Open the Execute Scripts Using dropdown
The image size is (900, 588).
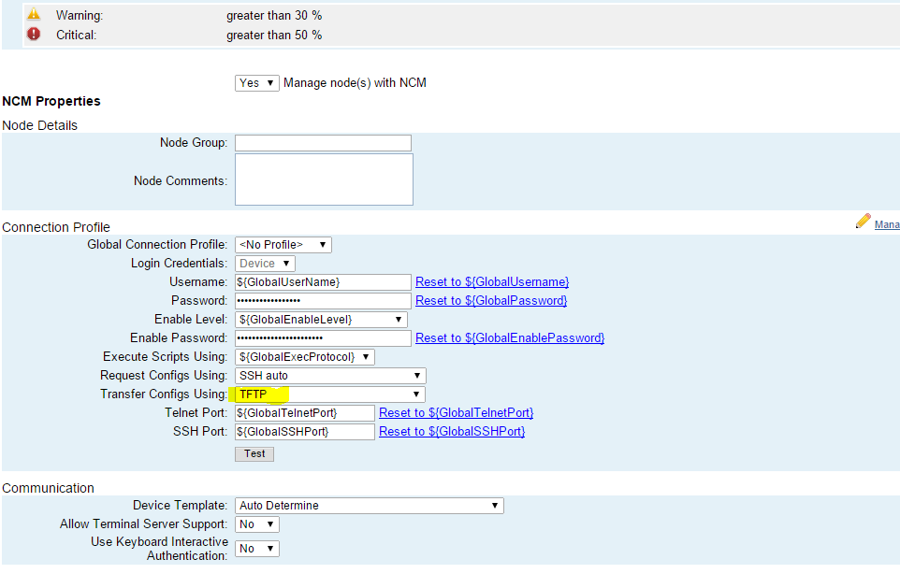coord(305,357)
